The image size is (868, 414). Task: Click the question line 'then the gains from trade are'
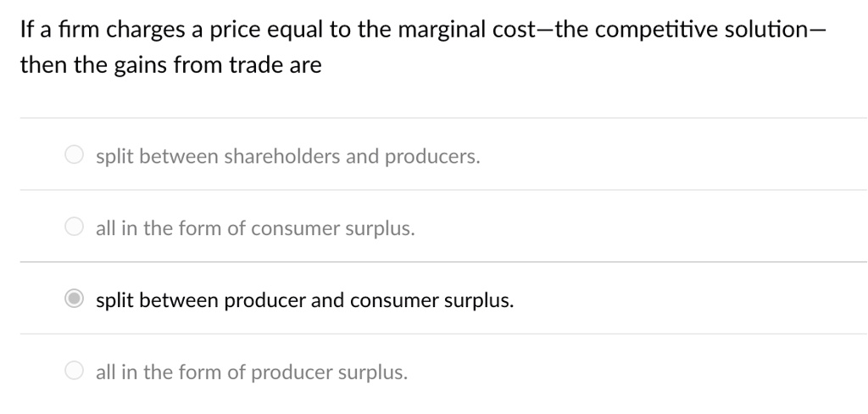171,65
